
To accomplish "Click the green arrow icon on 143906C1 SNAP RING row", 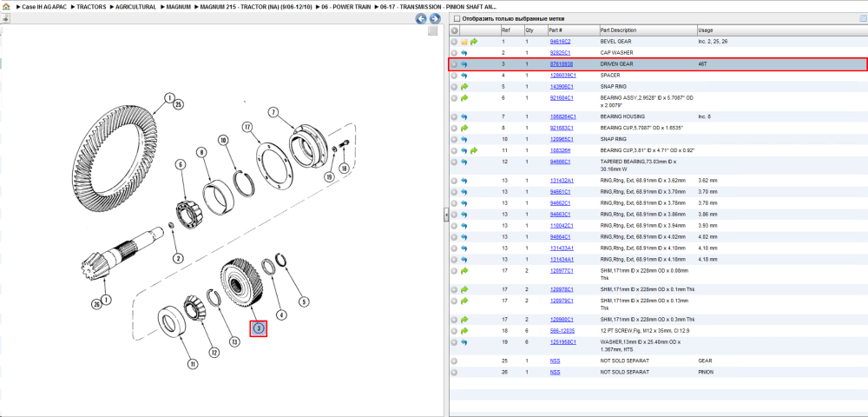I will pos(464,86).
